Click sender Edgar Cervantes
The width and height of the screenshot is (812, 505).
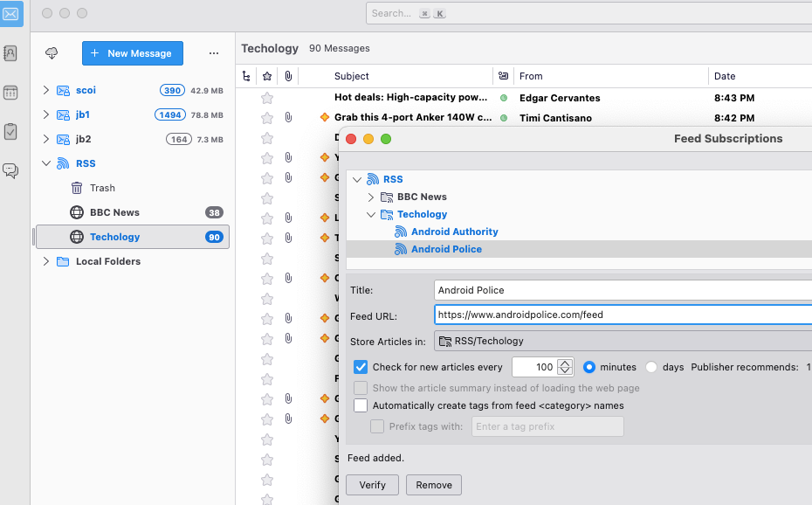point(560,98)
